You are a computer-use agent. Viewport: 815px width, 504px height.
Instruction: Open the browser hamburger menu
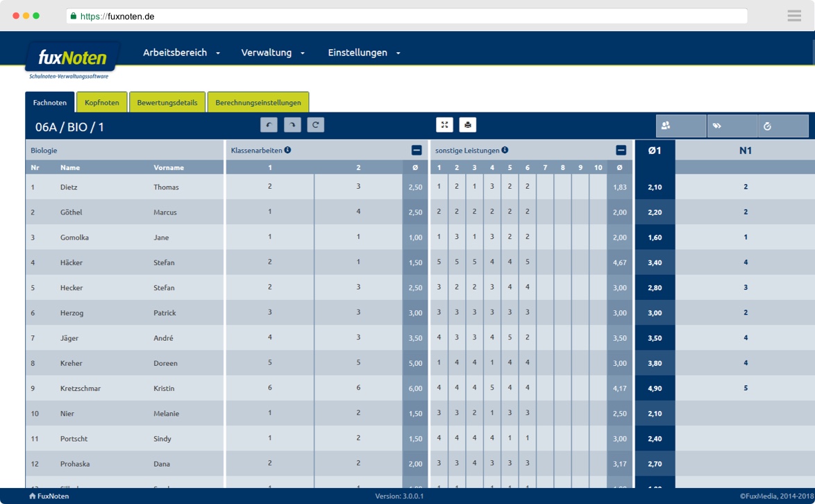[794, 16]
